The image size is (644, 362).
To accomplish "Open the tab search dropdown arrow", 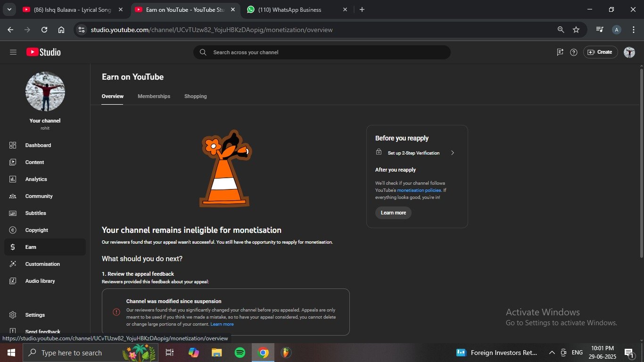I will 9,9.
